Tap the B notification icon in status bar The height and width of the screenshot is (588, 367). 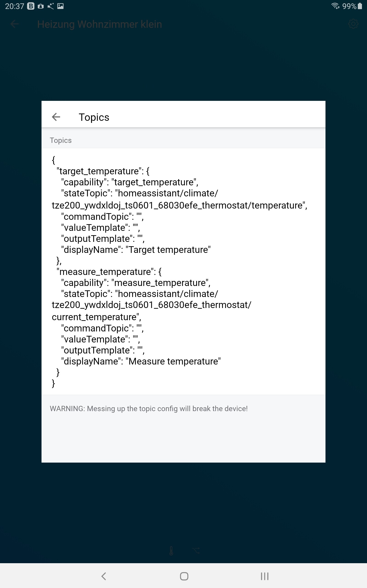point(31,6)
